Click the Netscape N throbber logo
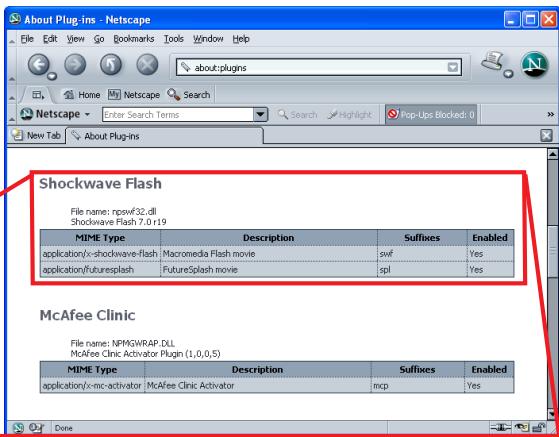559x437 pixels. coord(534,65)
